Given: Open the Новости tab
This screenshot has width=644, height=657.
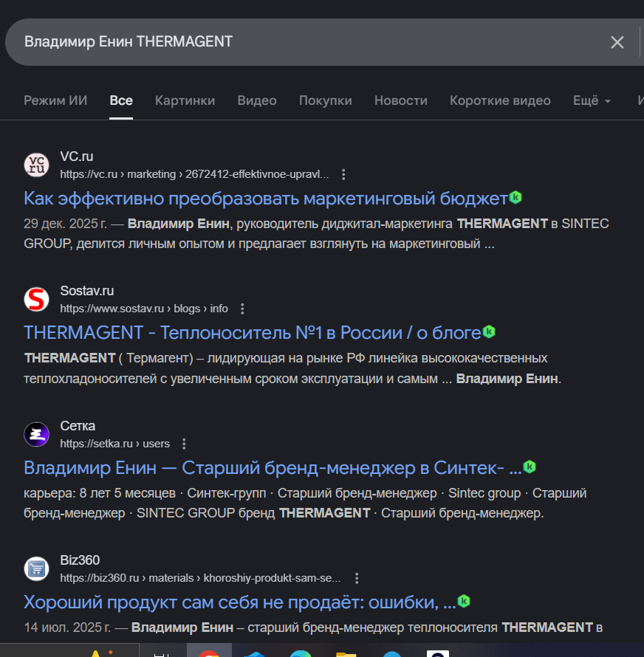Looking at the screenshot, I should click(401, 100).
